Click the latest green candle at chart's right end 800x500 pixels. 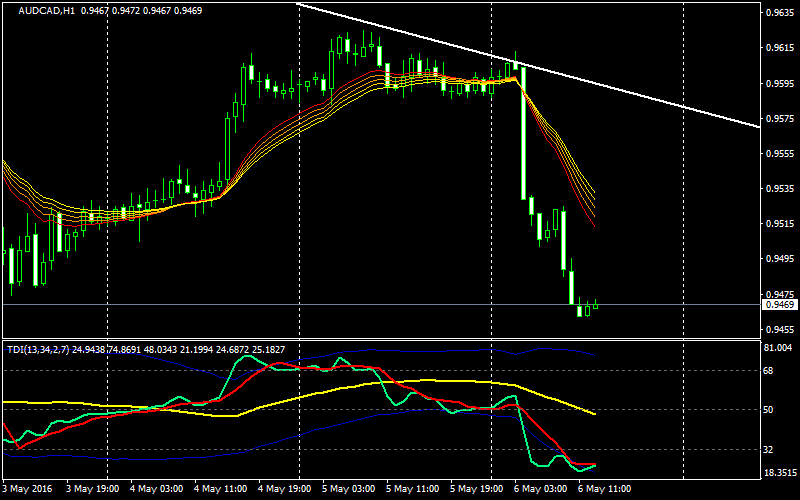(595, 306)
